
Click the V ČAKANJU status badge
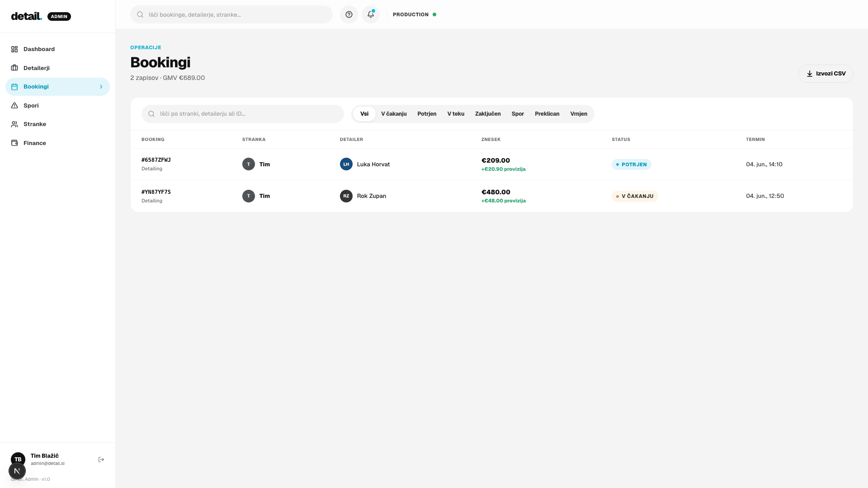click(635, 196)
